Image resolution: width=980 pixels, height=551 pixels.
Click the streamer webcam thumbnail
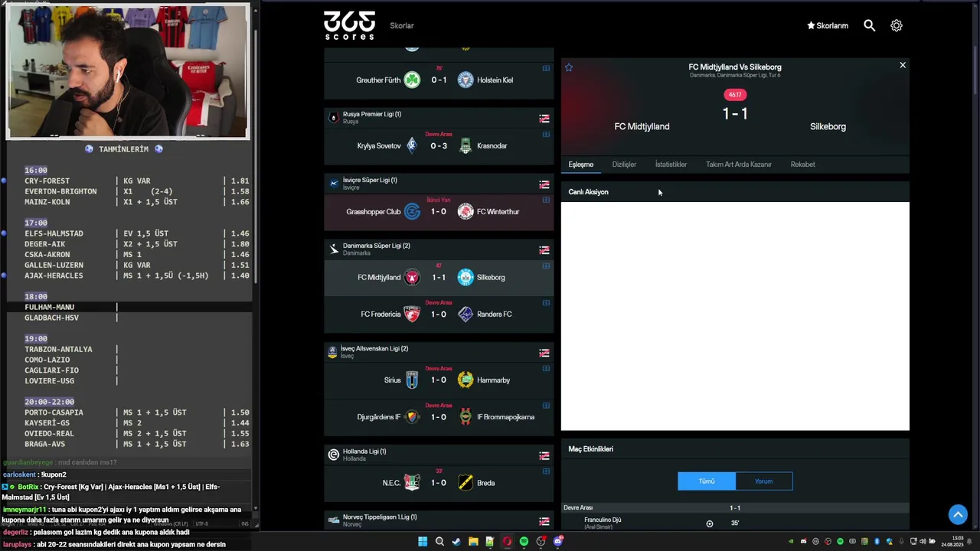(128, 71)
